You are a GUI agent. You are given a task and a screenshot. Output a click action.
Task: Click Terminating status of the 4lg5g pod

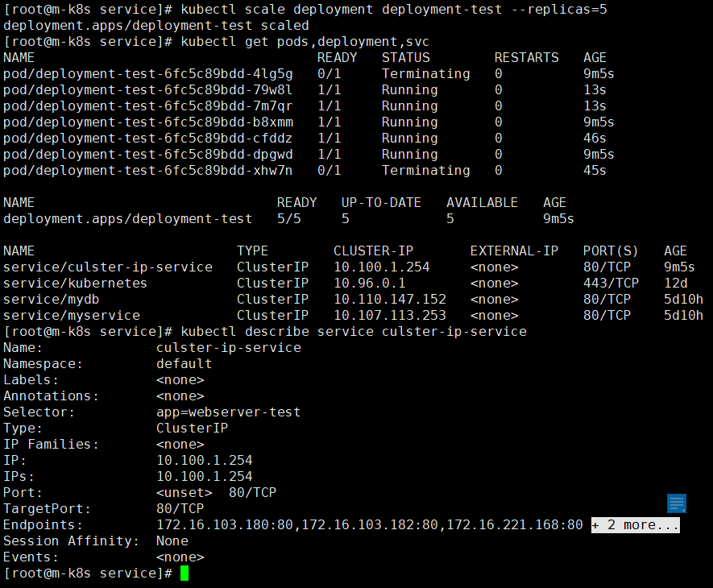[425, 73]
